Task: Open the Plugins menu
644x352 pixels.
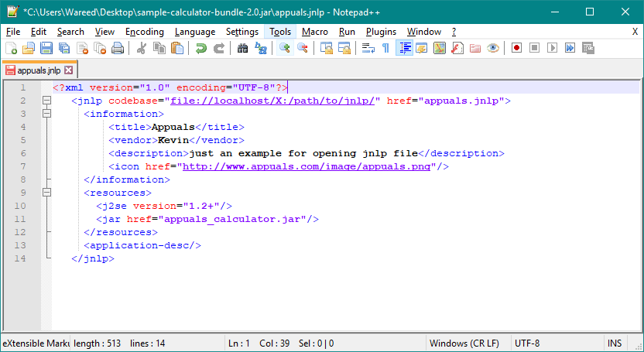Action: (x=381, y=32)
